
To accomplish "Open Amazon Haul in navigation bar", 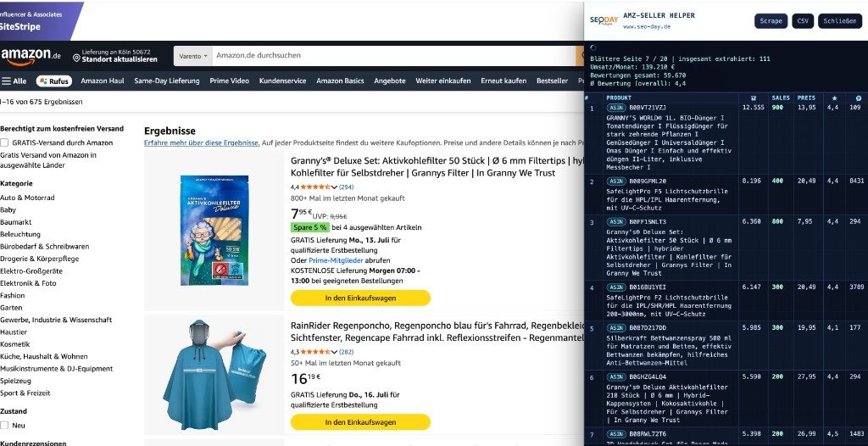I will click(103, 81).
